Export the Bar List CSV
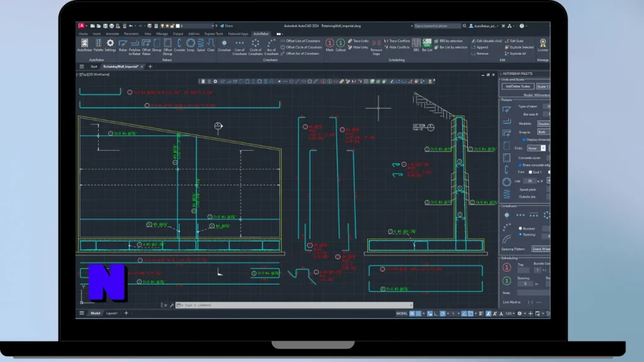 coord(427,45)
